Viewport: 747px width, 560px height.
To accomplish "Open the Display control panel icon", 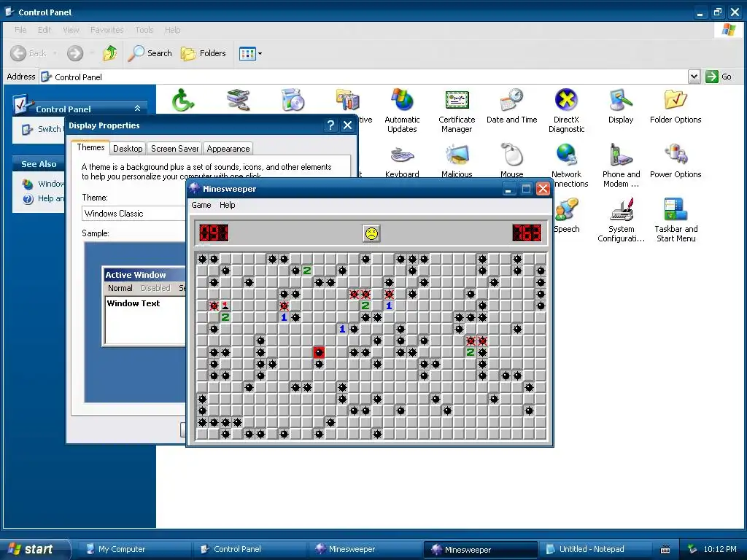I will [x=621, y=106].
